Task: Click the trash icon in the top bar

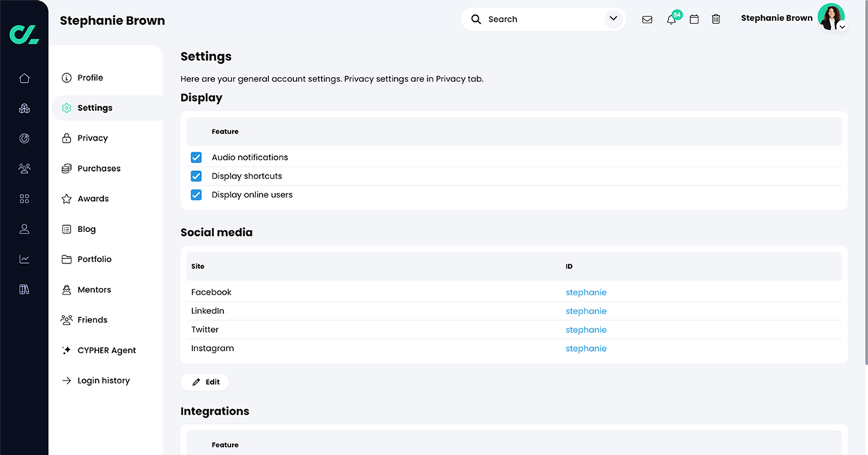Action: [x=716, y=18]
